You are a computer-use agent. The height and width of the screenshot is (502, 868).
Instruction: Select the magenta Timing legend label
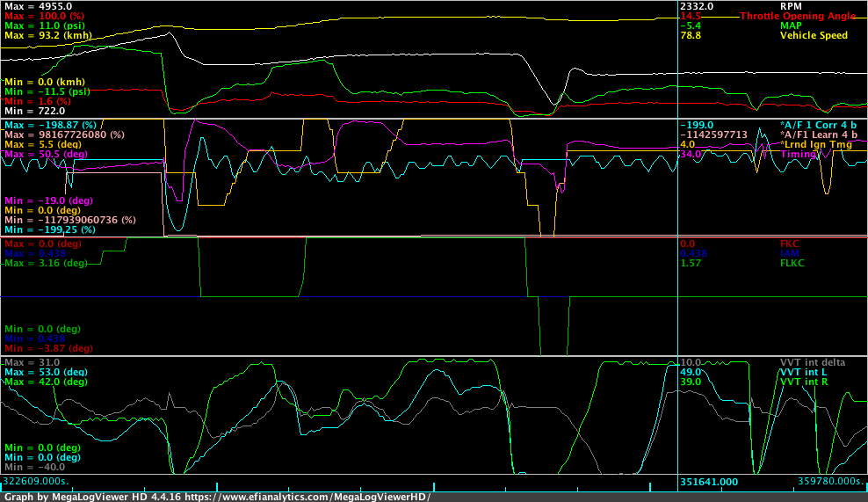coord(798,154)
